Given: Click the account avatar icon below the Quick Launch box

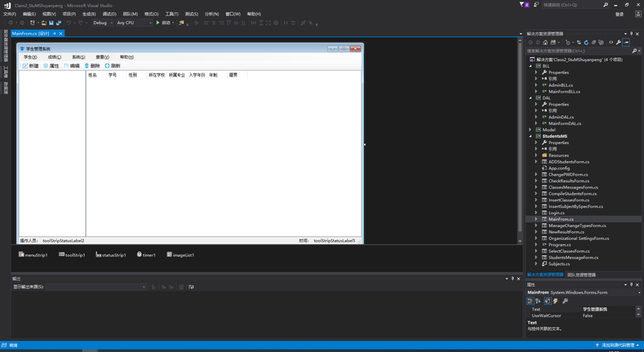Looking at the screenshot, I should tap(638, 14).
